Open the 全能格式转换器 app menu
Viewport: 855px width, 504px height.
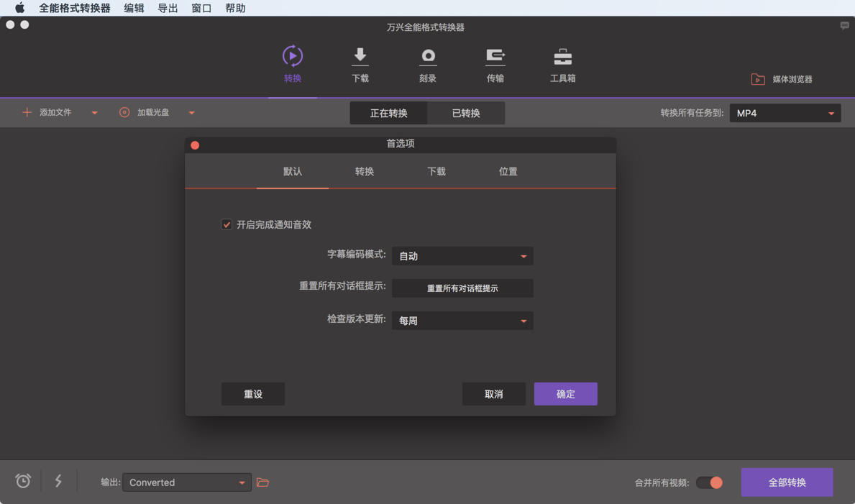(x=75, y=8)
